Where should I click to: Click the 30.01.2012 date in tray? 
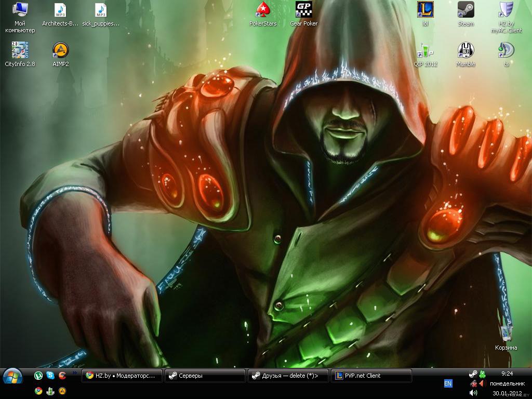[x=507, y=393]
